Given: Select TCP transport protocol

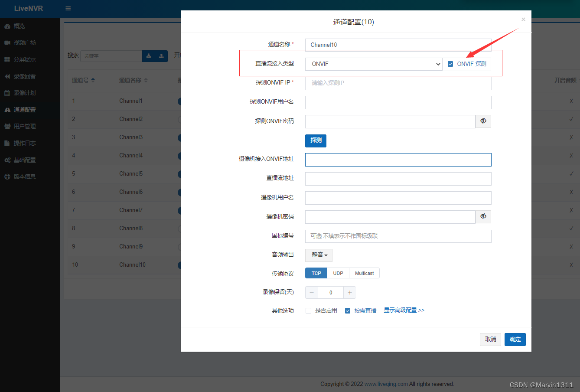Looking at the screenshot, I should coord(316,273).
